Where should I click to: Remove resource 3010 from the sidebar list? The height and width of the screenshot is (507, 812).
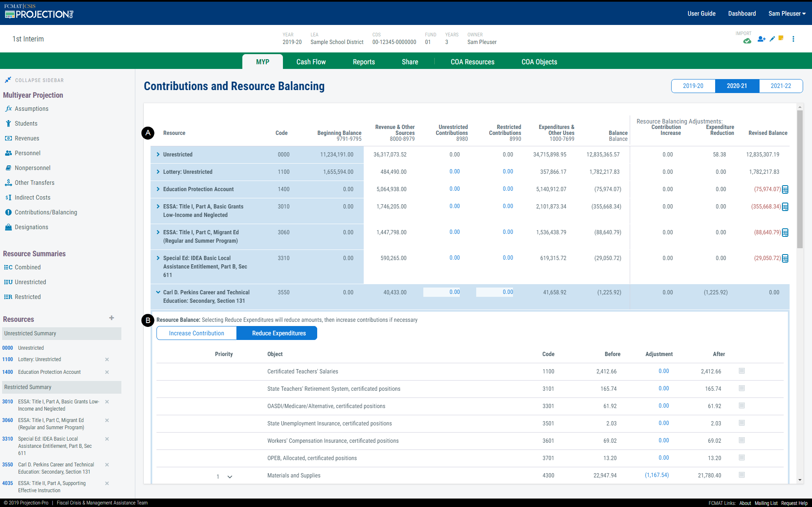click(x=107, y=402)
